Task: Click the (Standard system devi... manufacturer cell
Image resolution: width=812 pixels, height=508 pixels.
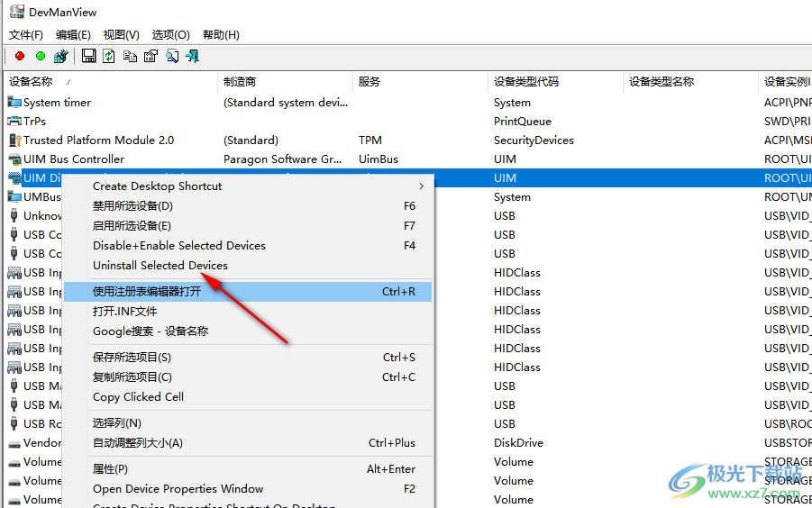Action: click(286, 103)
